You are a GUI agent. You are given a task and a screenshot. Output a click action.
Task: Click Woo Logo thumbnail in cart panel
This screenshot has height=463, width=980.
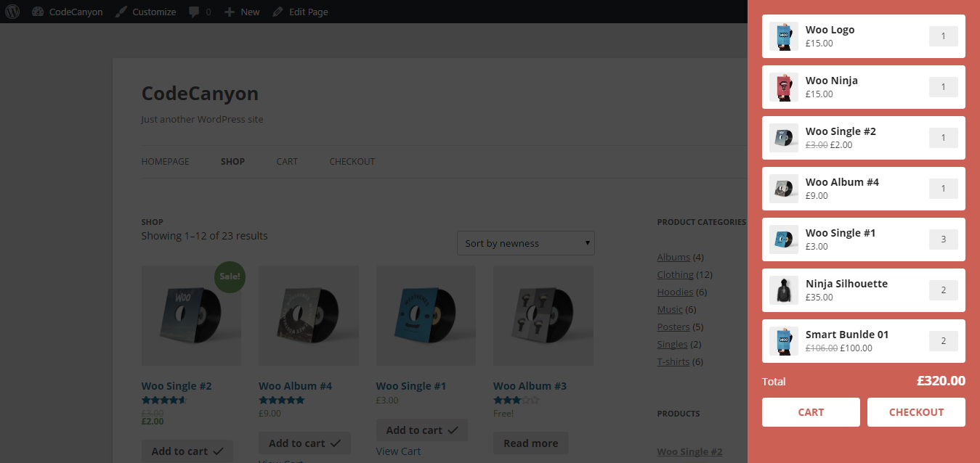[784, 36]
